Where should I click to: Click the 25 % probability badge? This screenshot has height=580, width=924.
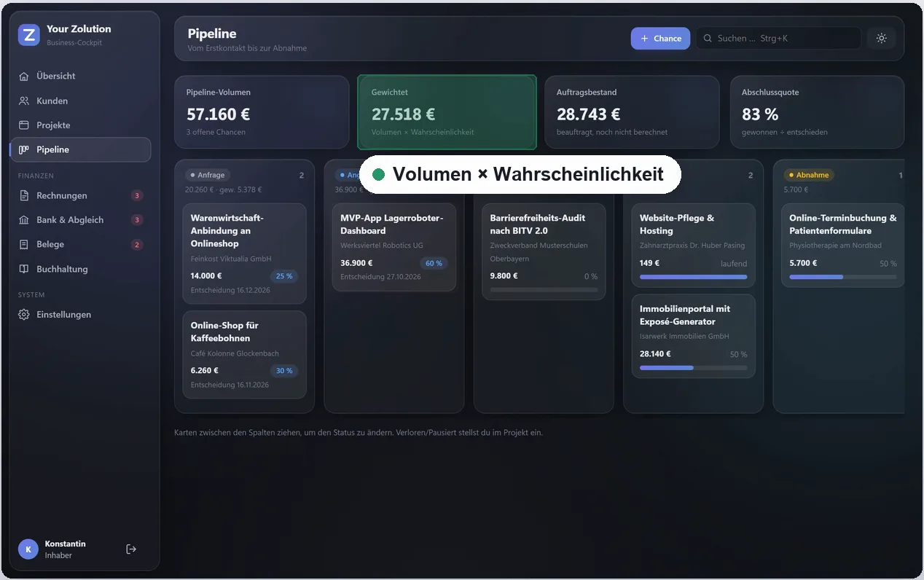tap(284, 276)
